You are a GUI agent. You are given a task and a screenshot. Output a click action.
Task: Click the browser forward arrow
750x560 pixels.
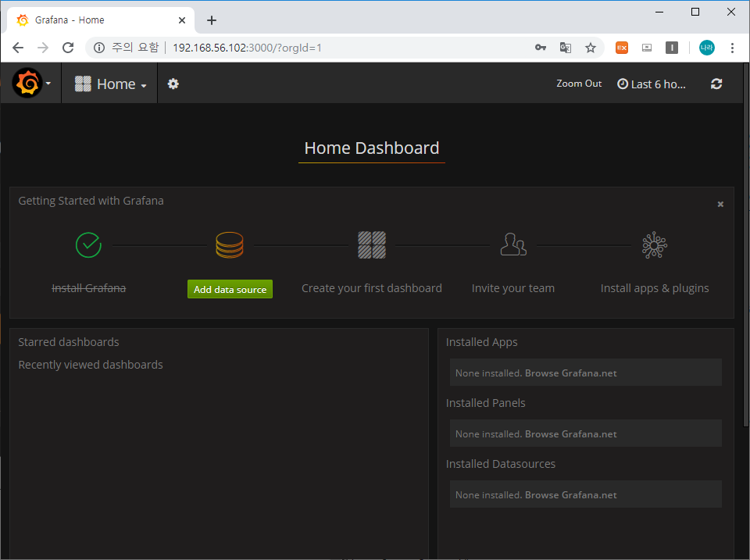(43, 48)
